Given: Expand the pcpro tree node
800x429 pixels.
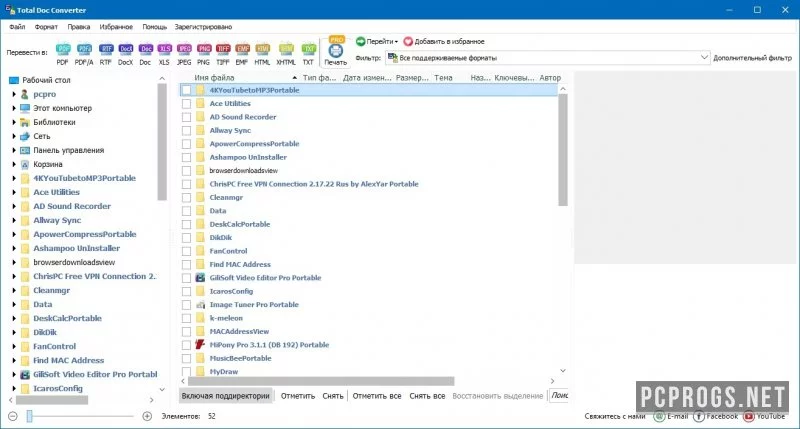Looking at the screenshot, I should (14, 94).
